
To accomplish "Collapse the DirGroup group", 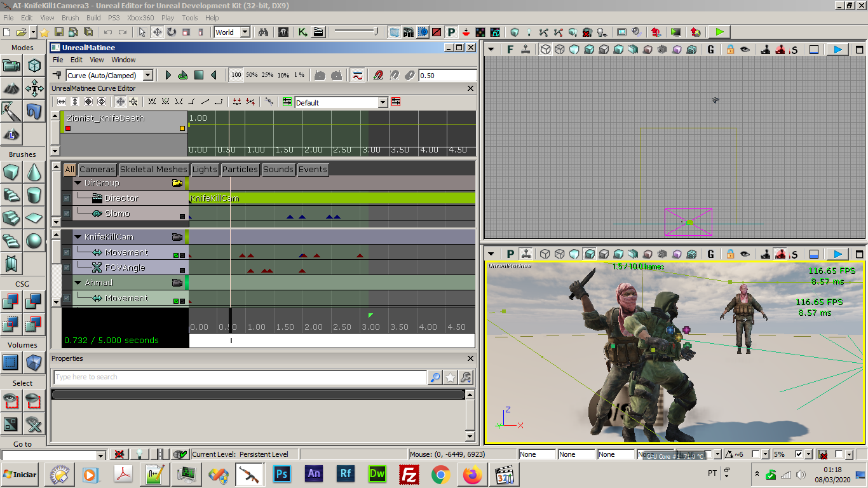I will 78,183.
